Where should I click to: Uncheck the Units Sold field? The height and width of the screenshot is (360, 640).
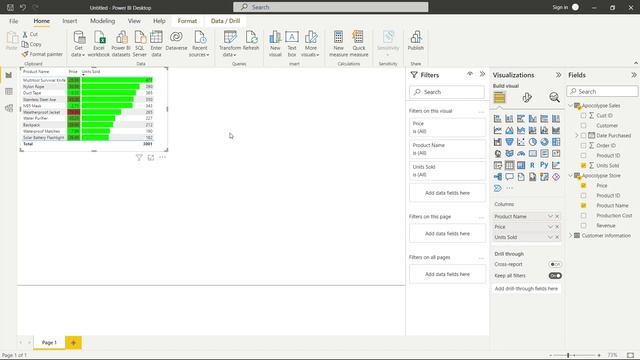pyautogui.click(x=583, y=166)
